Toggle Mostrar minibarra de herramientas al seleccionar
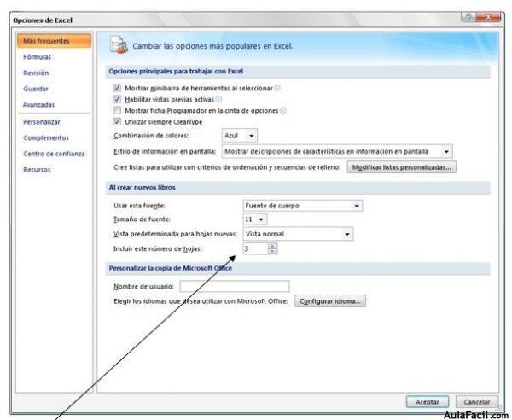Image resolution: width=512 pixels, height=420 pixels. pyautogui.click(x=117, y=88)
